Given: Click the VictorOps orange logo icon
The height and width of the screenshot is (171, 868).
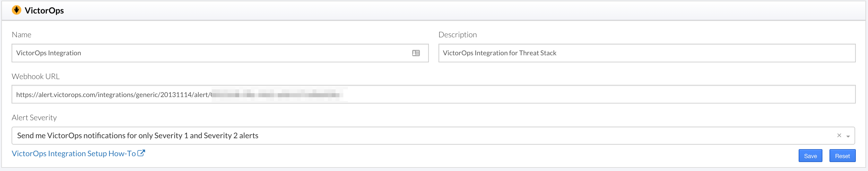Looking at the screenshot, I should click(16, 10).
